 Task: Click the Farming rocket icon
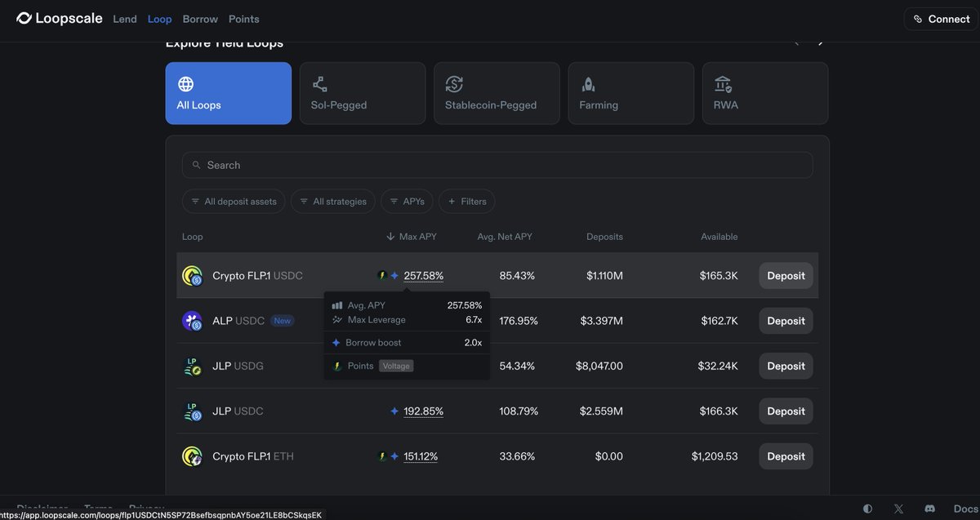[588, 84]
